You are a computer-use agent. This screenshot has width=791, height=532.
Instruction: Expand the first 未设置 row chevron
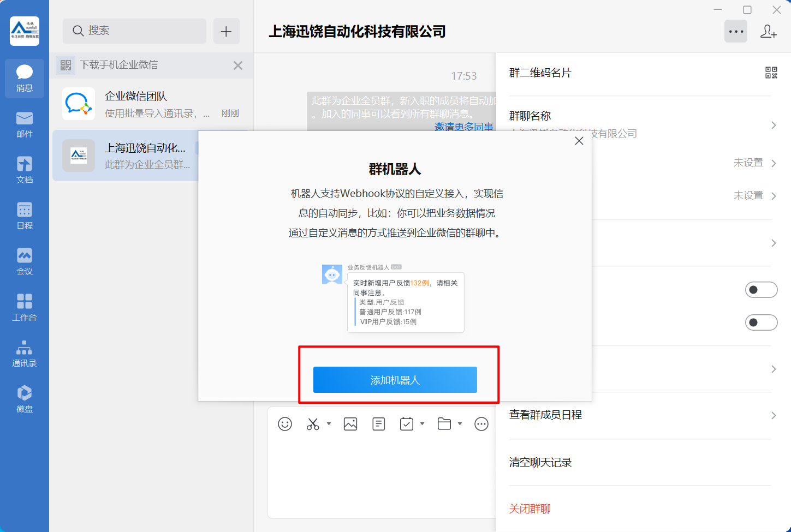(x=774, y=163)
